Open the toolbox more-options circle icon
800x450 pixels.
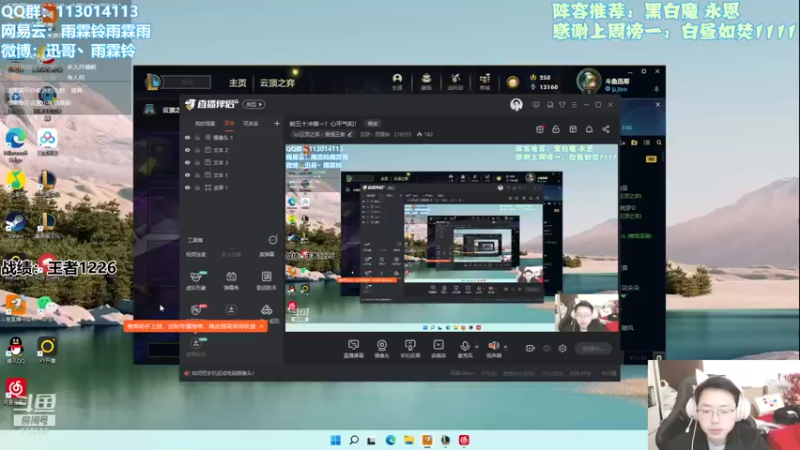point(273,240)
